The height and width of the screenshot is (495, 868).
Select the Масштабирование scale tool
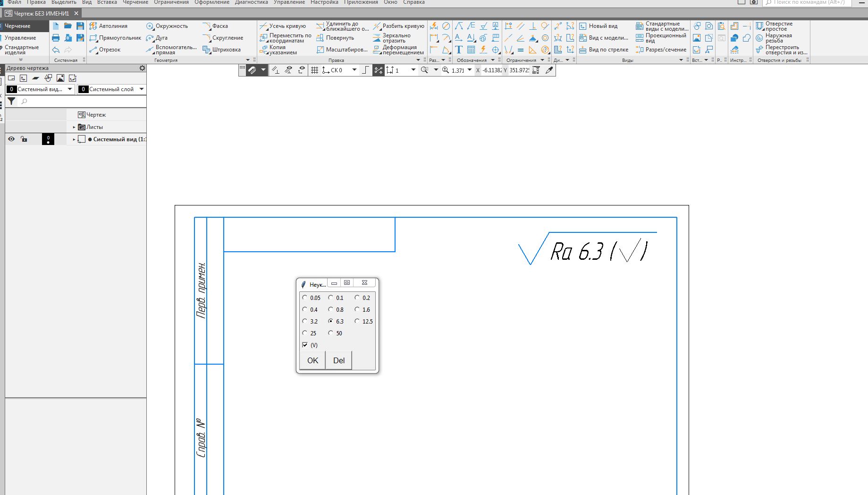point(342,50)
